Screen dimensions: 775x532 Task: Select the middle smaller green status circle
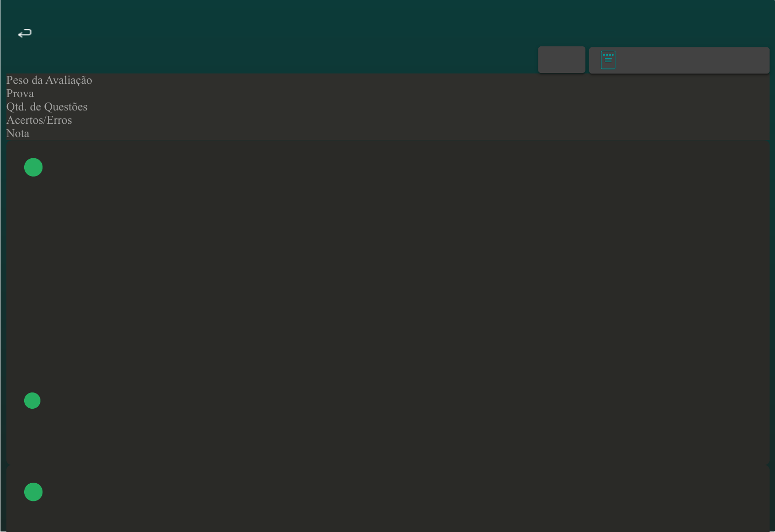coord(33,401)
